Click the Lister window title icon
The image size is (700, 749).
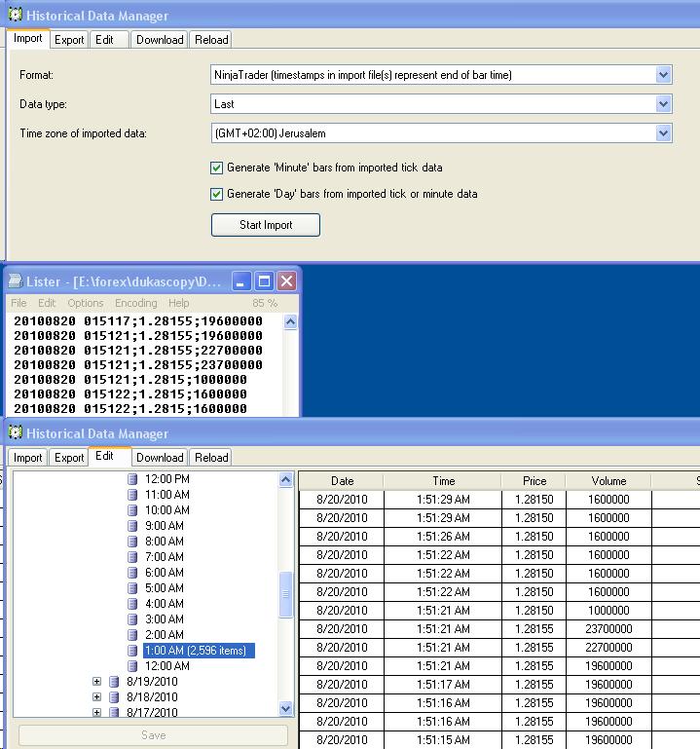(x=16, y=281)
